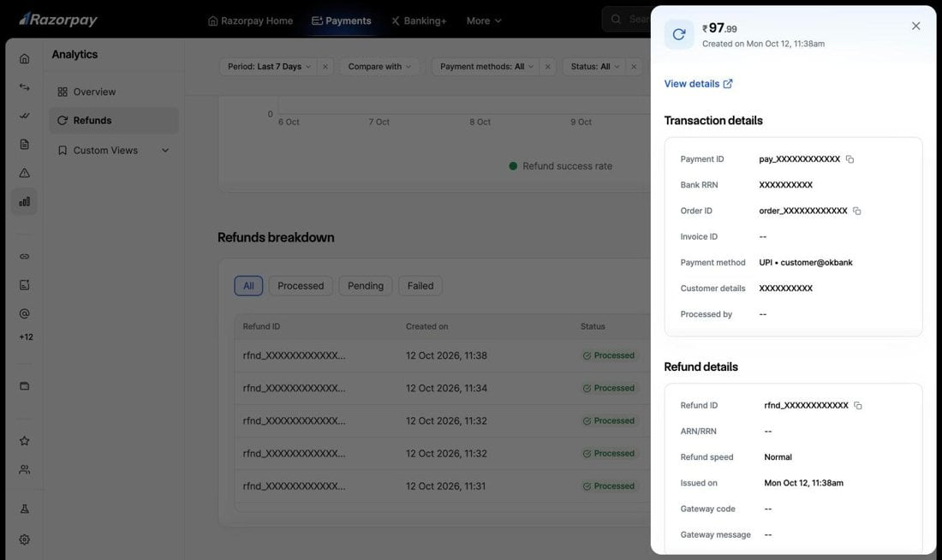The height and width of the screenshot is (560, 942).
Task: Go to Razorpay Home tab
Action: [x=251, y=21]
